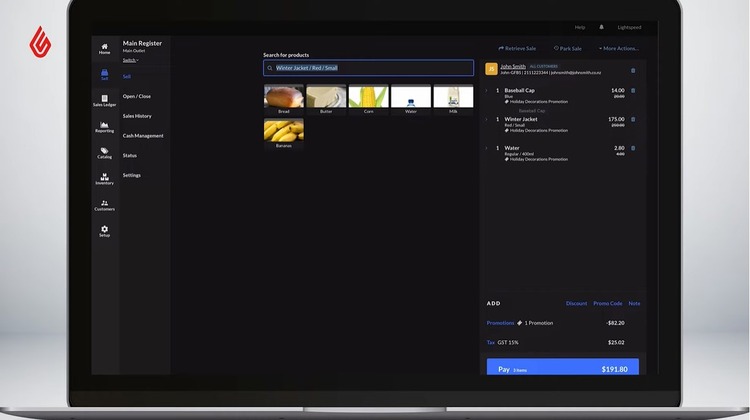The image size is (750, 420).
Task: Delete the Baseball Cap line item
Action: [633, 91]
